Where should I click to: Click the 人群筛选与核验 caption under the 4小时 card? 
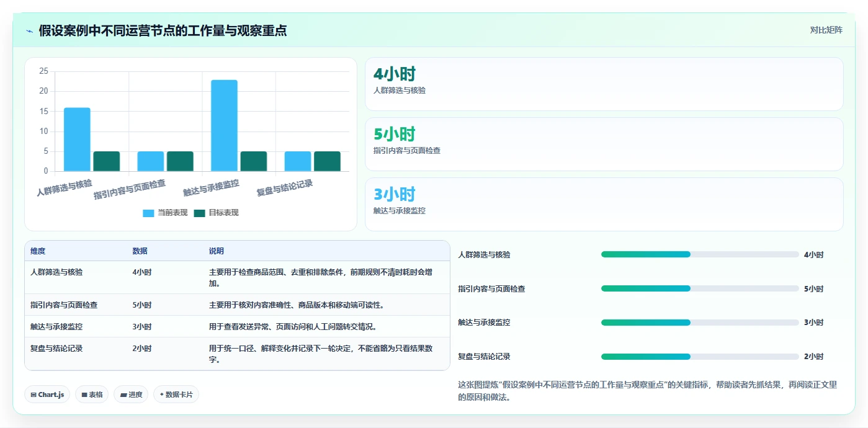[400, 90]
